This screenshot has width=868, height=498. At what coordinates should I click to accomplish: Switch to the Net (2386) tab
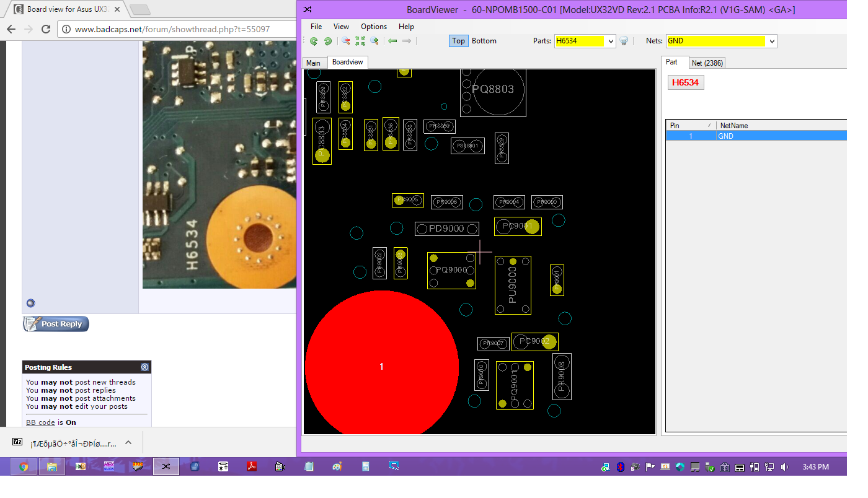point(707,63)
